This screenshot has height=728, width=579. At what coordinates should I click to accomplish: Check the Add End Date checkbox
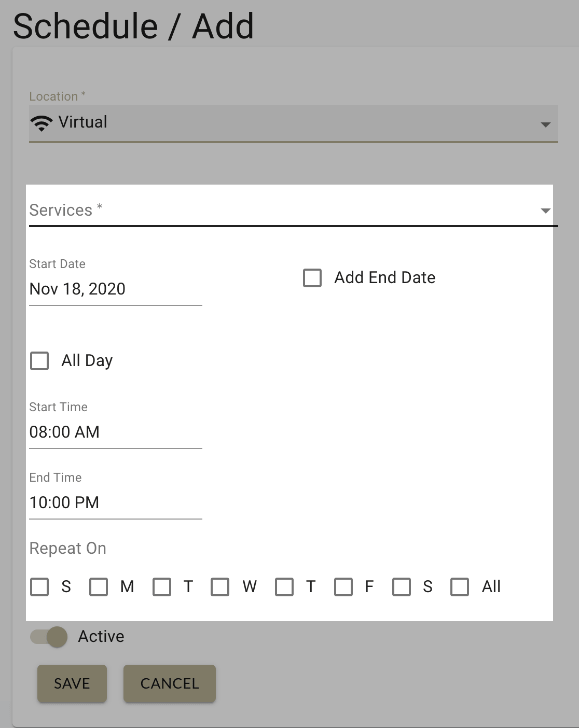tap(312, 278)
